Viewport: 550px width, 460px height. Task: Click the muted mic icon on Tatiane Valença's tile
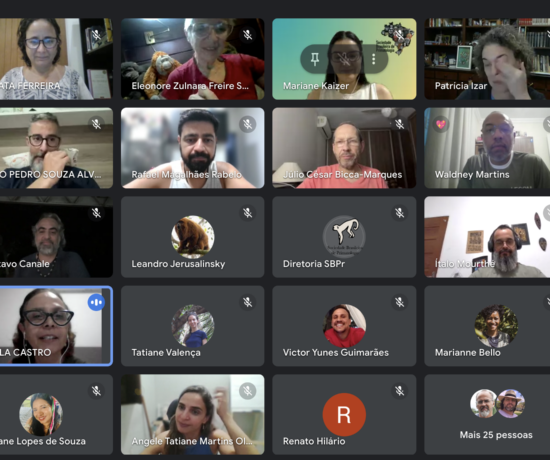[248, 302]
